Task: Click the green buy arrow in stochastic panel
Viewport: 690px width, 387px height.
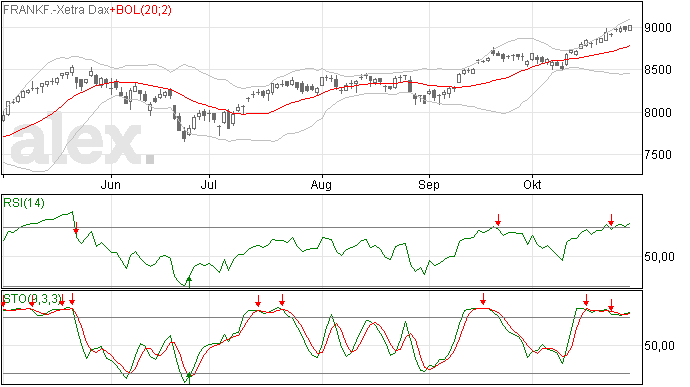Action: 189,378
